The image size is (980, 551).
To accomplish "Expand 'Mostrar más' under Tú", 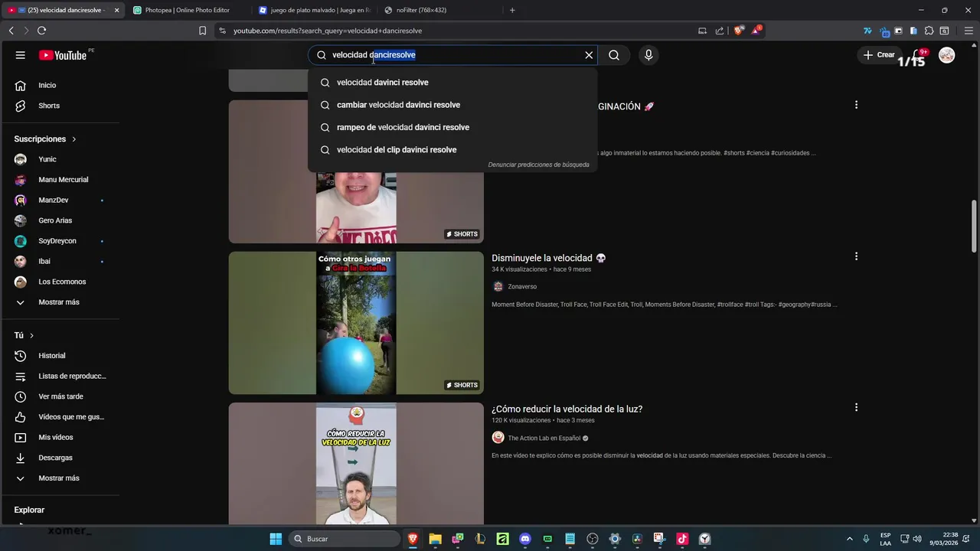I will (61, 478).
